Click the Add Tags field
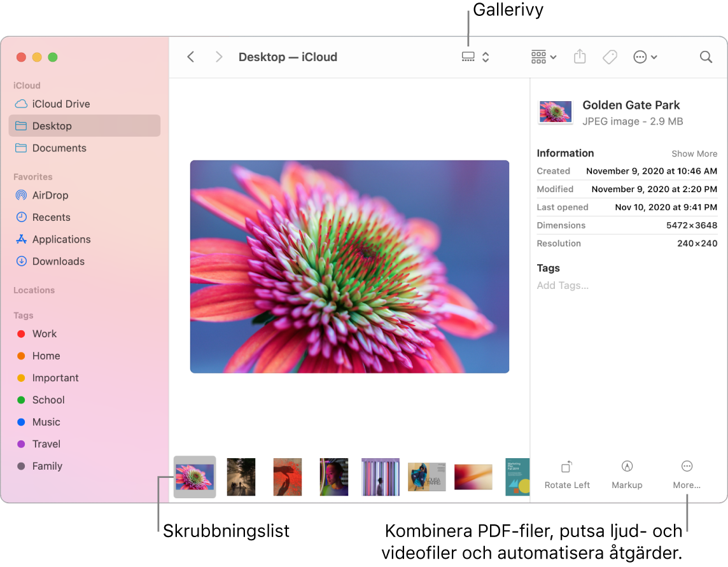 (x=563, y=285)
